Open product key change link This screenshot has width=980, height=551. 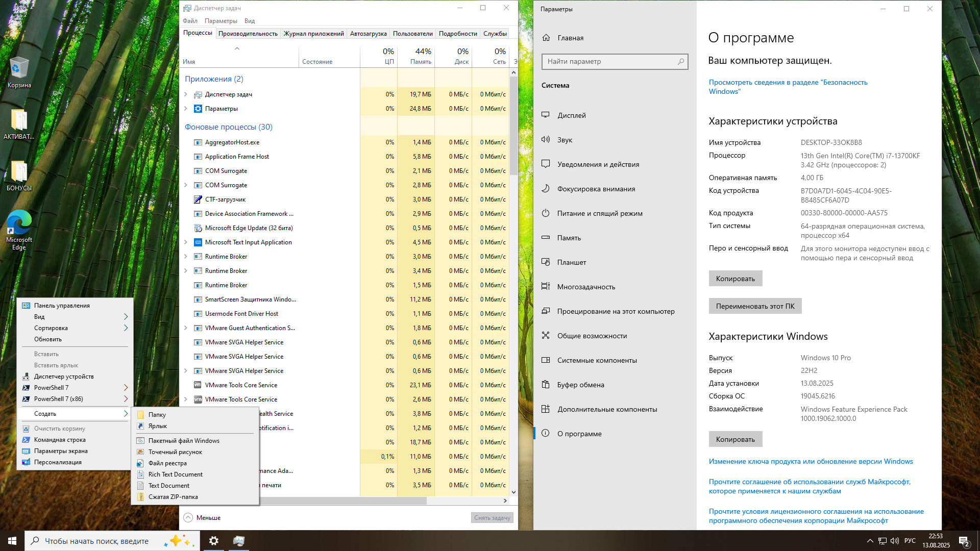[811, 461]
